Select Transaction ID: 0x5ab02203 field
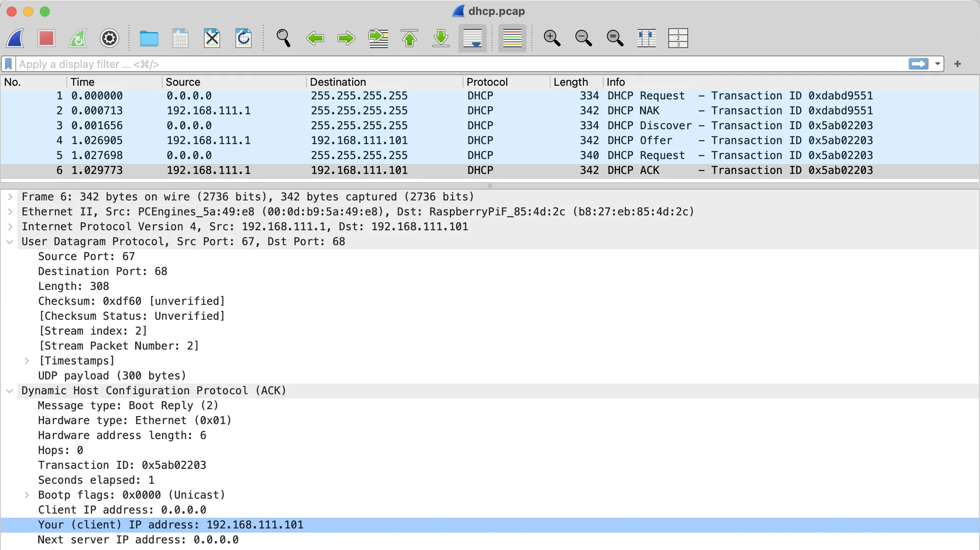The width and height of the screenshot is (980, 550). tap(122, 465)
